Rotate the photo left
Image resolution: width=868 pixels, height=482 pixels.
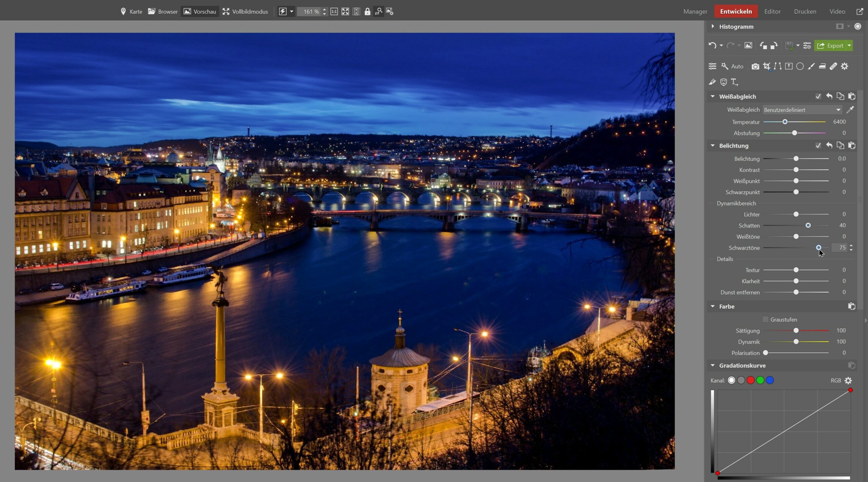click(763, 45)
